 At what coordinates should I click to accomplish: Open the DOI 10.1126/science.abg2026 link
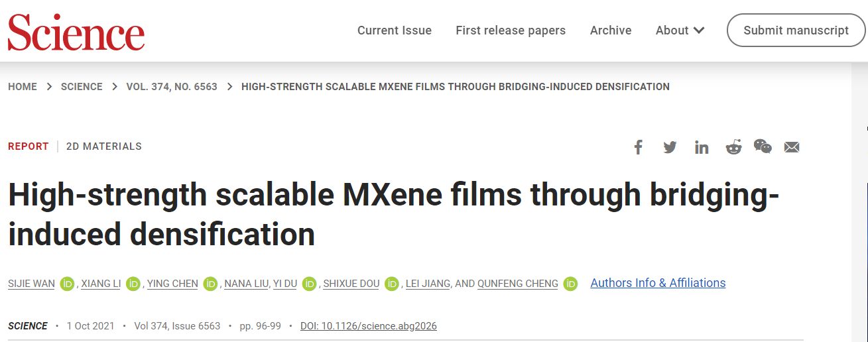[369, 326]
